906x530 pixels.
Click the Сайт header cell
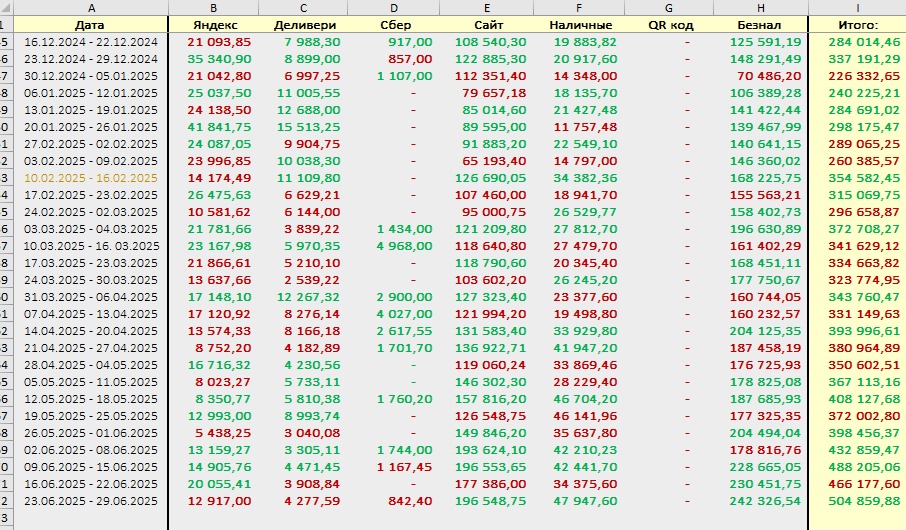tap(487, 25)
